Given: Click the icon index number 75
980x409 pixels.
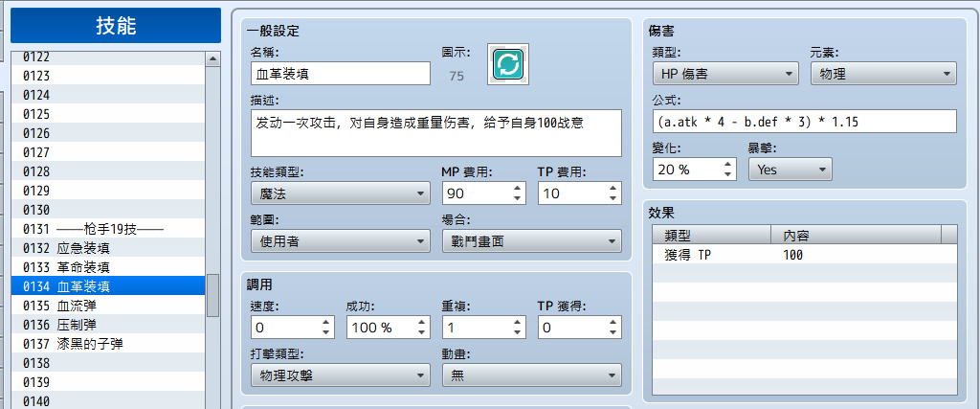Looking at the screenshot, I should [457, 77].
